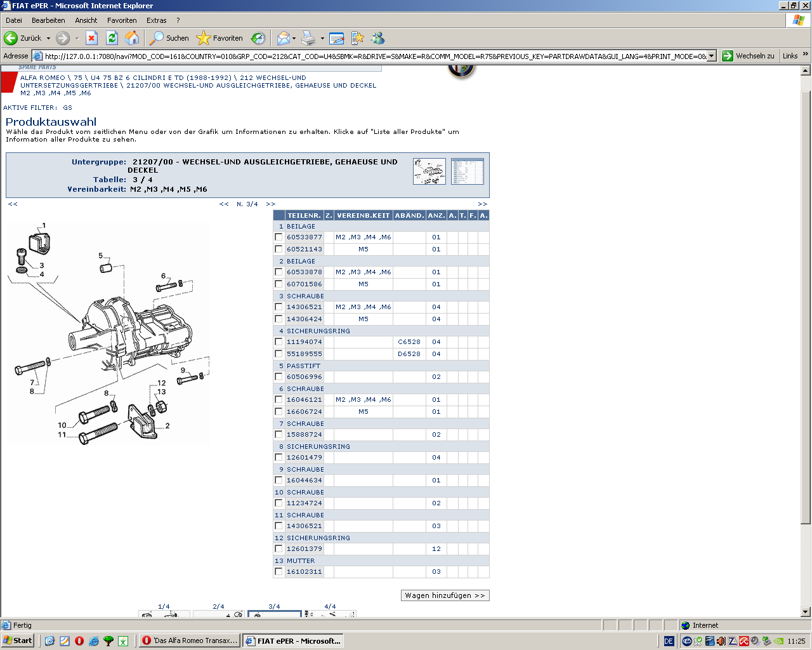This screenshot has width=812, height=650.
Task: Tick the checkbox for part 15888724
Action: point(278,434)
